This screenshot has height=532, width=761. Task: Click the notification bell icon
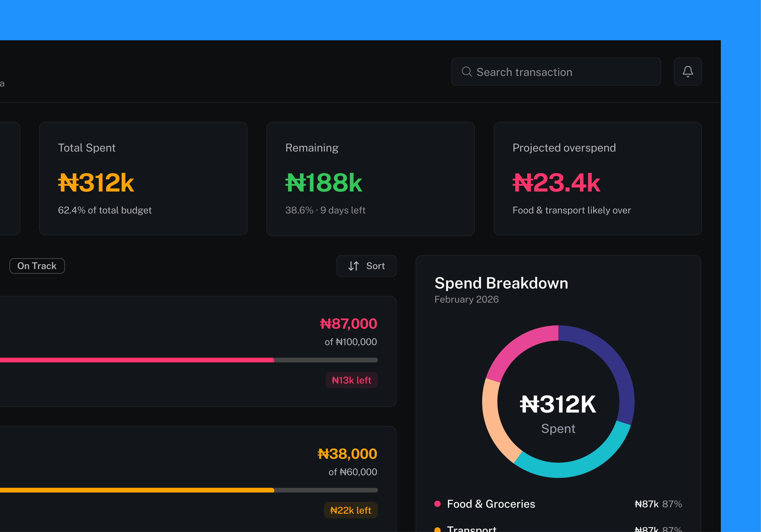687,72
